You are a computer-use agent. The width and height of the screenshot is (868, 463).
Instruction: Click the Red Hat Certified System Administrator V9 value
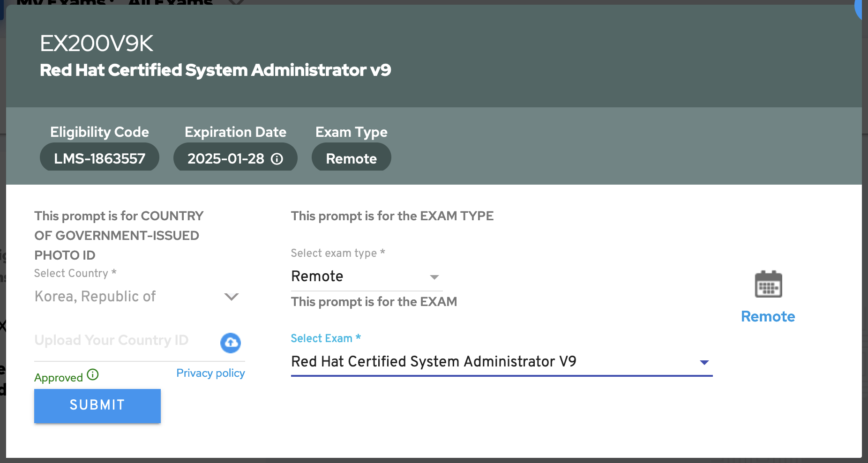pos(434,361)
